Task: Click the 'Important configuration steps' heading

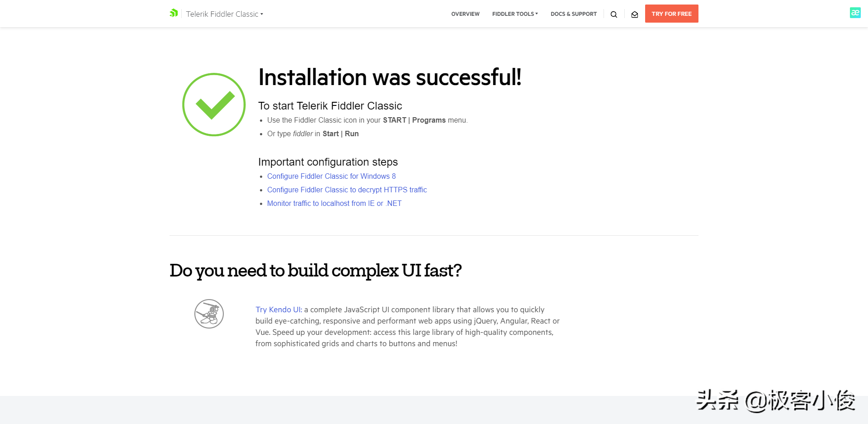Action: pyautogui.click(x=328, y=162)
